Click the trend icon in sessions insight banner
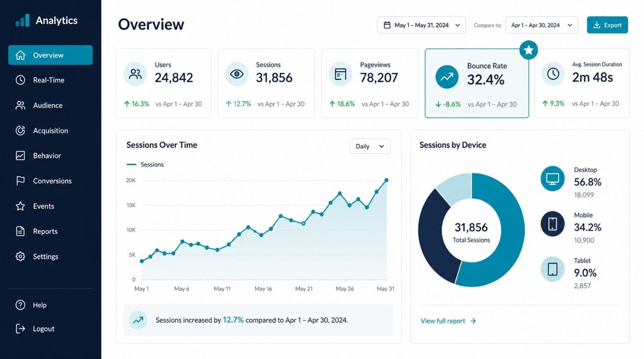Viewport: 644px width, 359px height. (x=138, y=320)
